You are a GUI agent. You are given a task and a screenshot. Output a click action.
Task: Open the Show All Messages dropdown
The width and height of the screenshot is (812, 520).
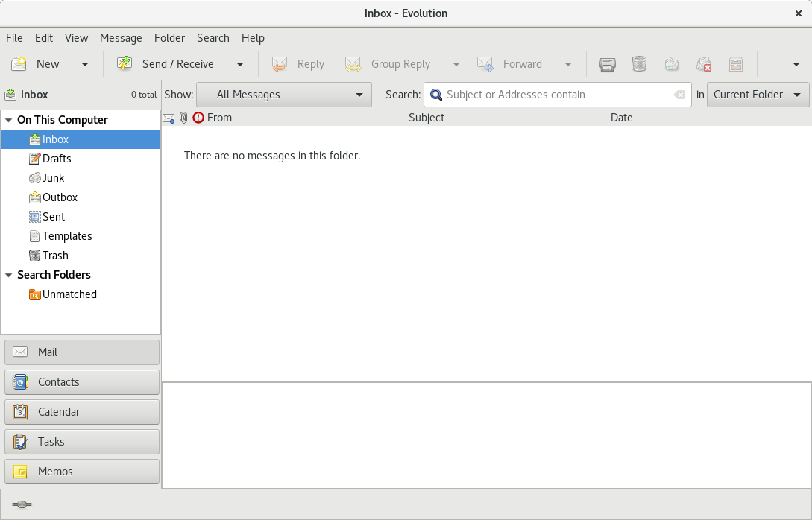[x=284, y=95]
